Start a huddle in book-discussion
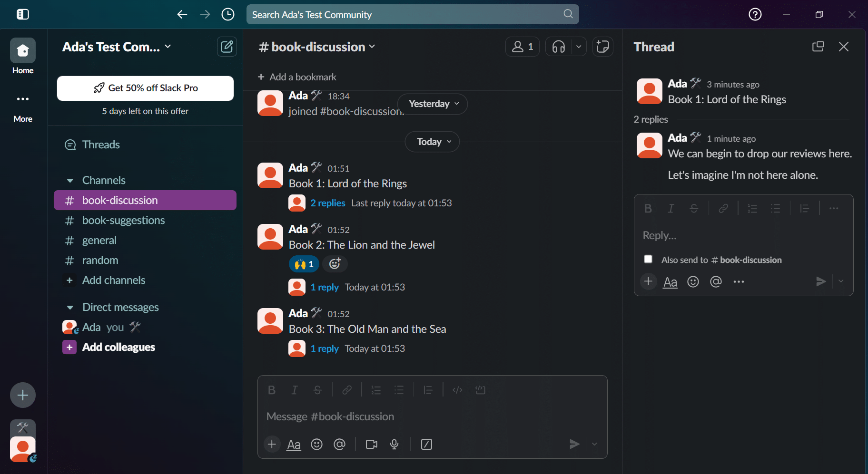 point(559,46)
